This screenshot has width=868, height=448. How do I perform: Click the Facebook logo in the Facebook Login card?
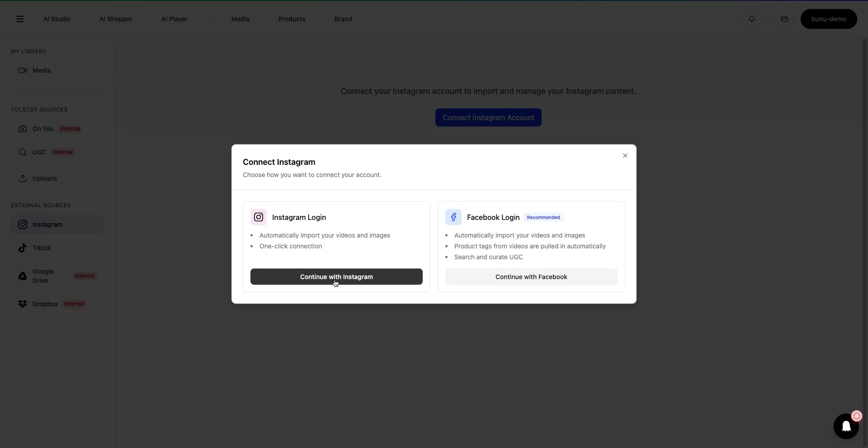click(454, 217)
